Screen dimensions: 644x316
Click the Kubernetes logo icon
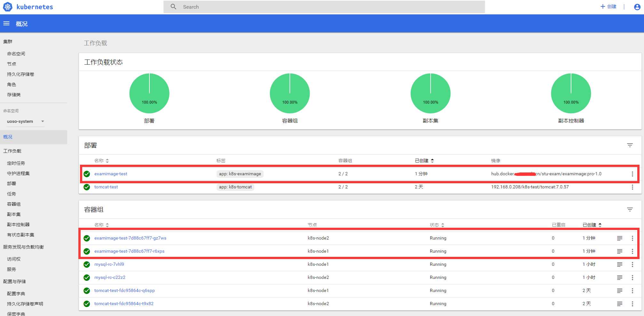click(x=7, y=7)
